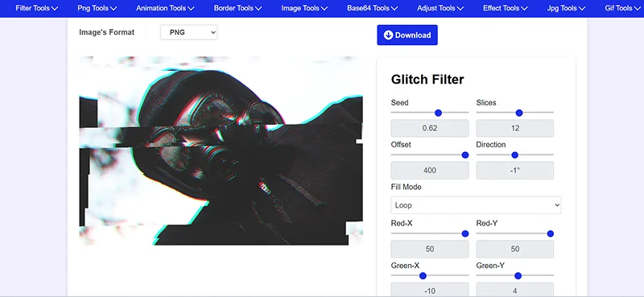Click the Slices value field showing 12

514,128
